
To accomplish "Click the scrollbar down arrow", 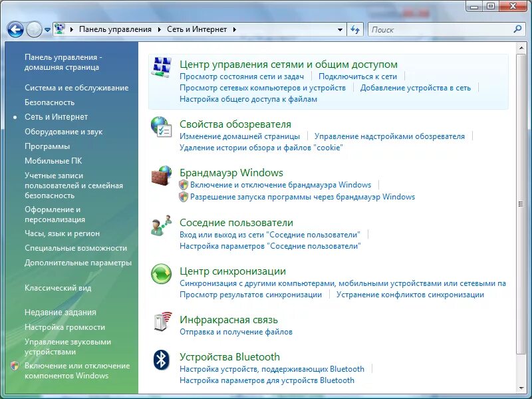I will (x=521, y=388).
